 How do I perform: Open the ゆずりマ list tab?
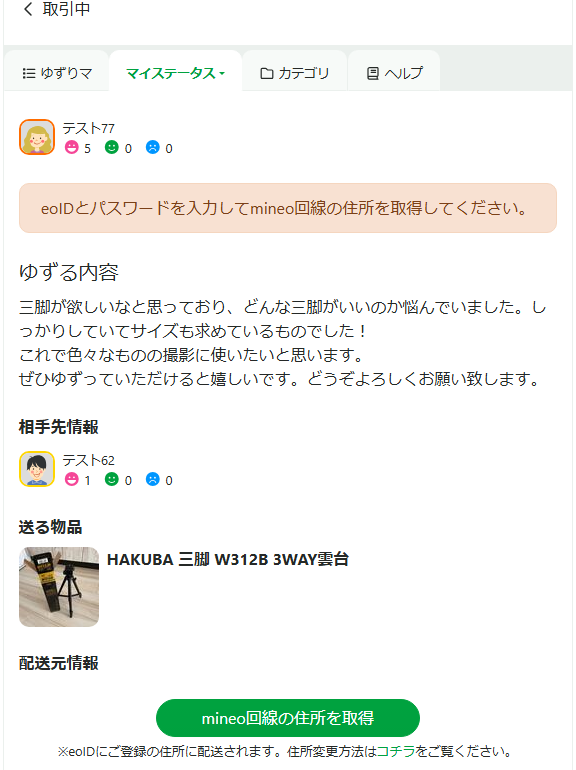pyautogui.click(x=57, y=73)
